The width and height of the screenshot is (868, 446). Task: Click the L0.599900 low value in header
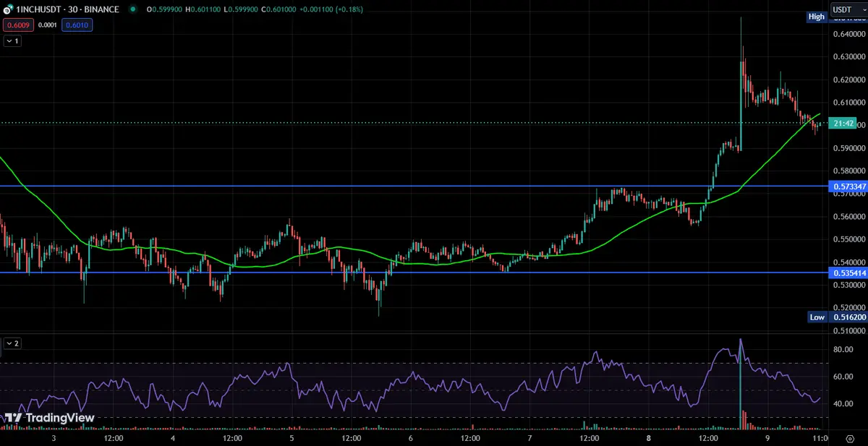pos(239,10)
